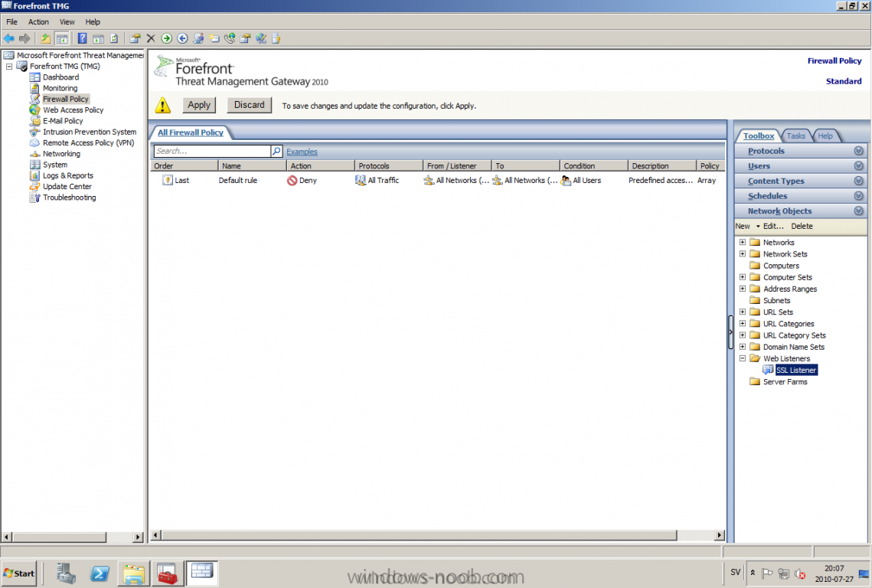Toggle the Show/Hide Action Pane toolbar icon
Image resolution: width=872 pixels, height=588 pixels.
pyautogui.click(x=99, y=38)
